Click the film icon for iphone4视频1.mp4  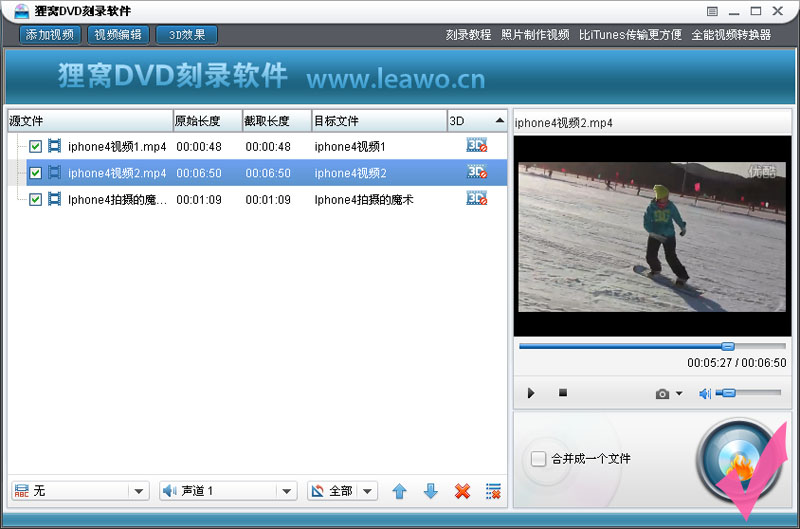[54, 146]
